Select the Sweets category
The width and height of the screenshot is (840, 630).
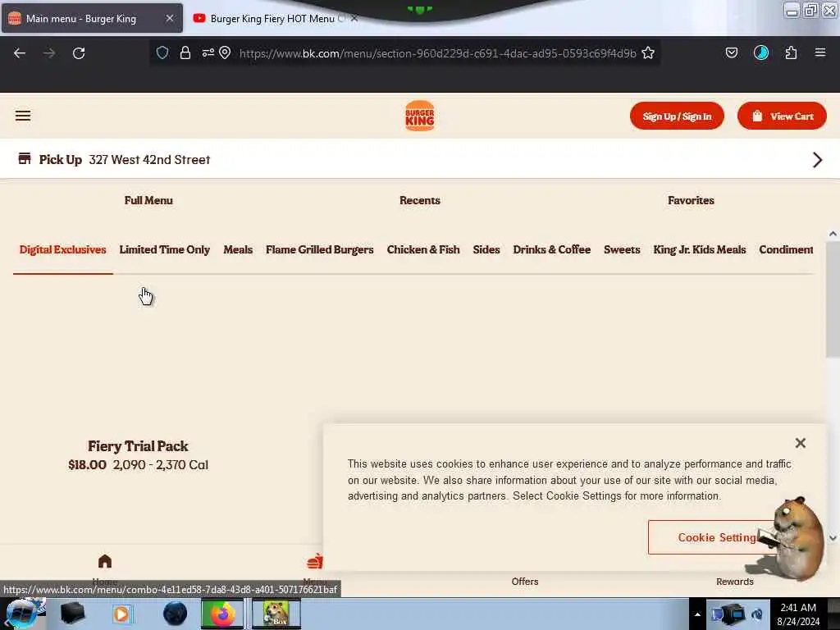[622, 249]
